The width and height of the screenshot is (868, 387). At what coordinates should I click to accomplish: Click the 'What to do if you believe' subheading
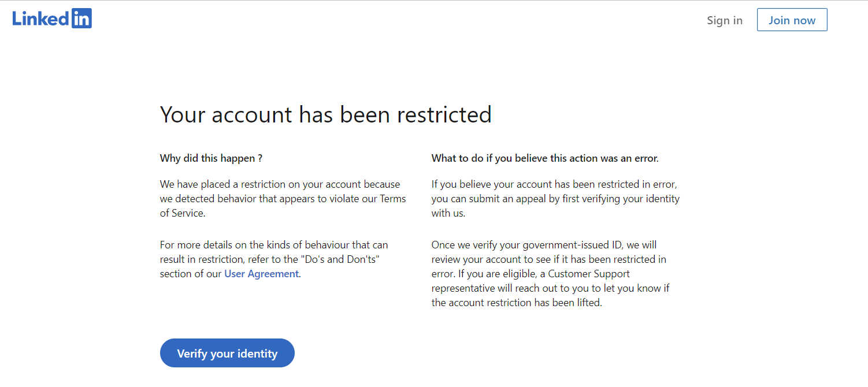(544, 158)
